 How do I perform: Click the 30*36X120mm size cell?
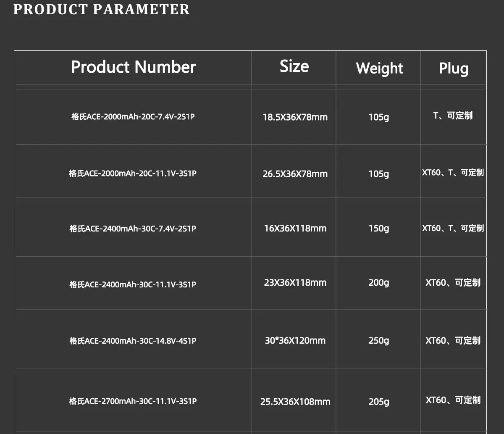pyautogui.click(x=295, y=341)
